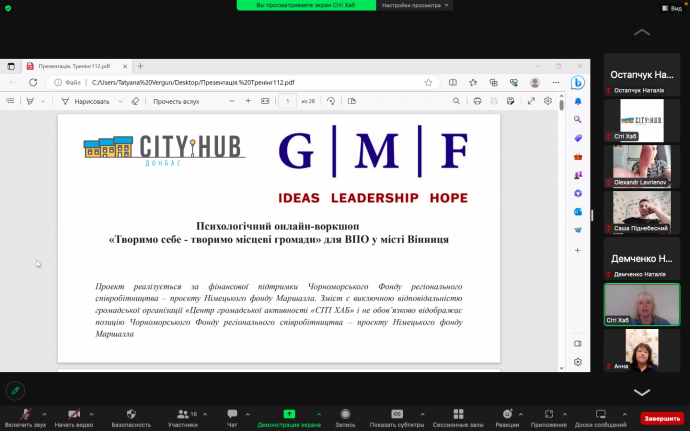Open PDF settings gear icon
The image size is (690, 431).
(547, 101)
